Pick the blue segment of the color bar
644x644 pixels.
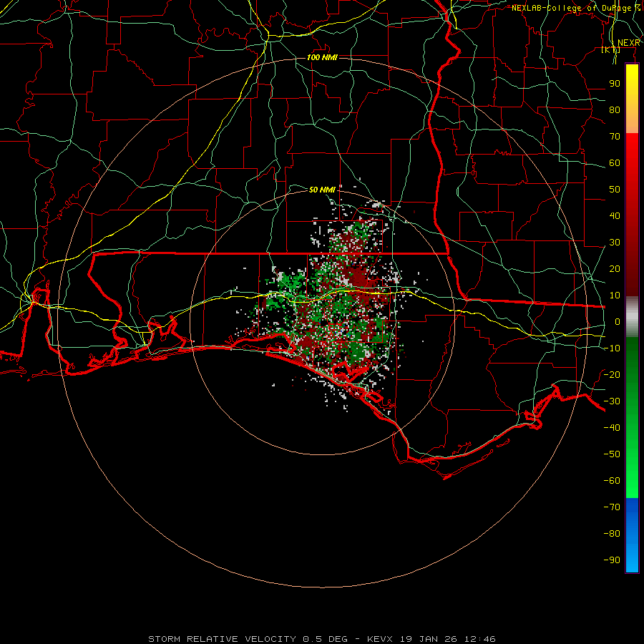coord(632,535)
